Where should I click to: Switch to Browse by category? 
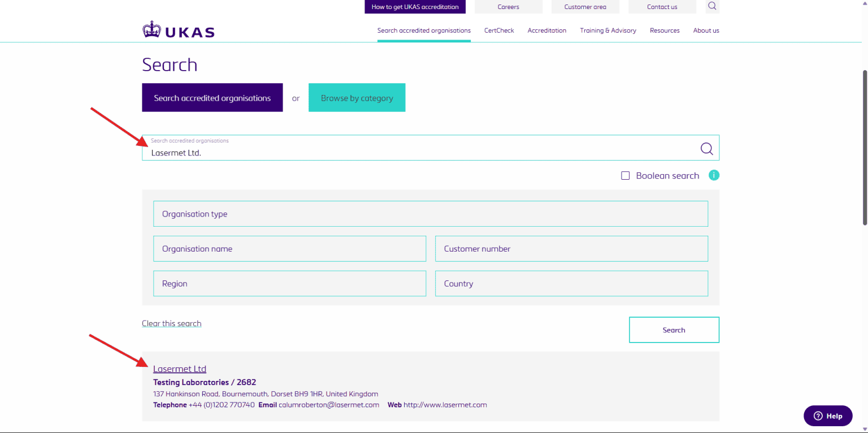[357, 98]
